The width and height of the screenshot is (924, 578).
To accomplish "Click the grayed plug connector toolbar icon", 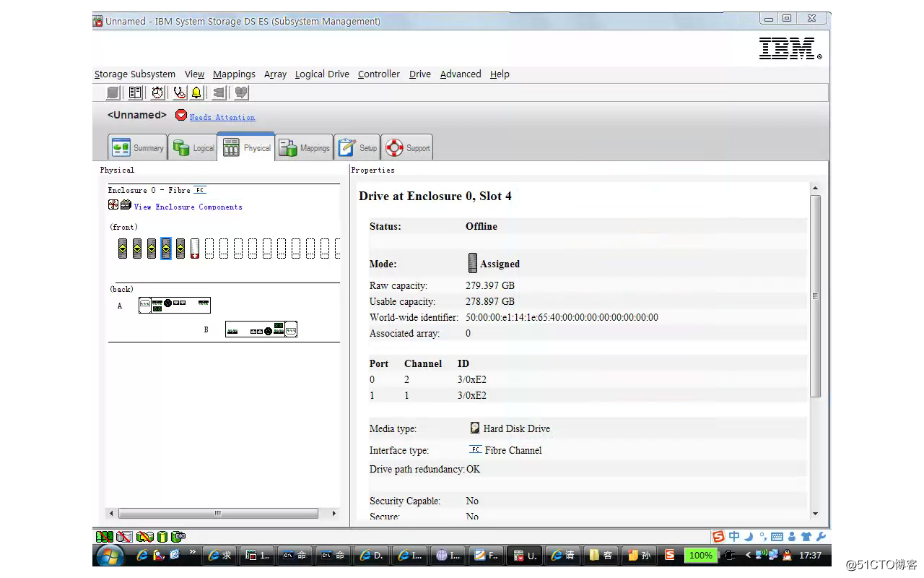I will pos(219,92).
